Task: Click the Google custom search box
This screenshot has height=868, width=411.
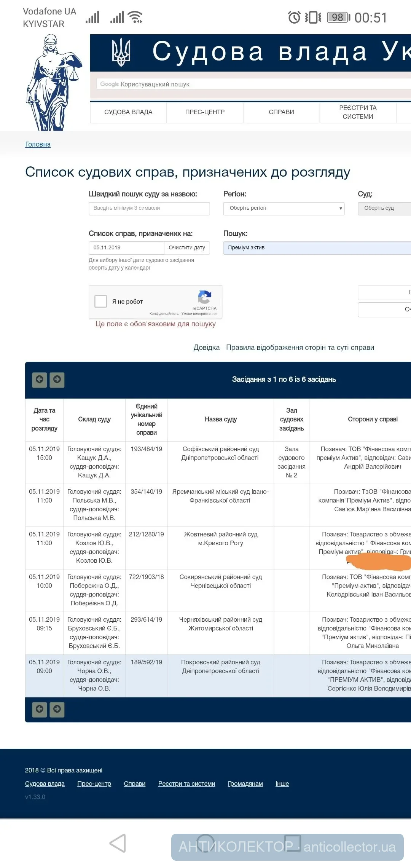Action: [x=251, y=84]
